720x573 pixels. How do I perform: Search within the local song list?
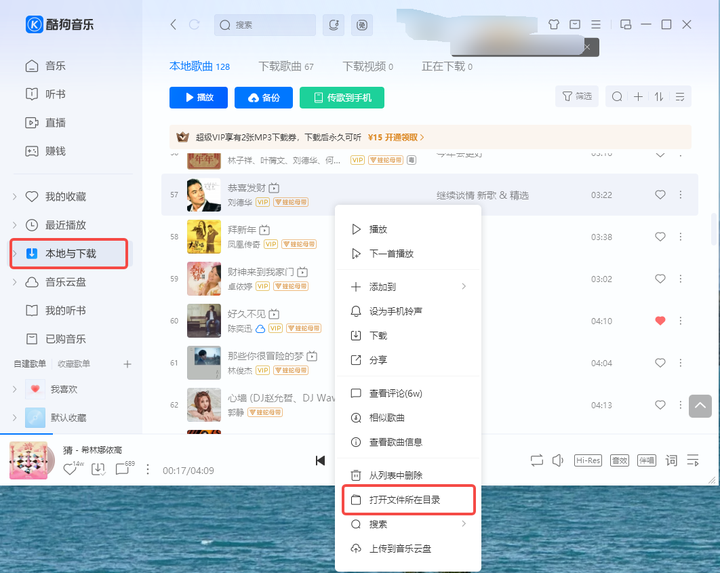point(617,96)
